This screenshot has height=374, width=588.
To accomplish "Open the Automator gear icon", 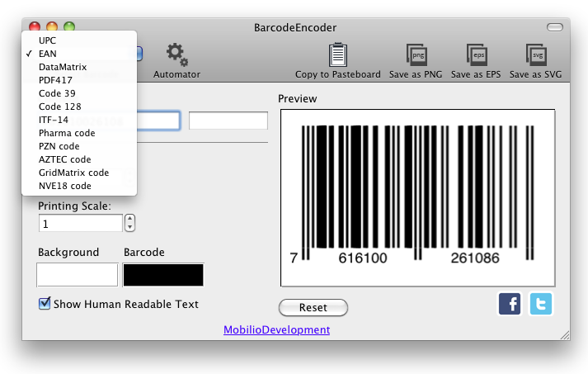I will (x=177, y=54).
